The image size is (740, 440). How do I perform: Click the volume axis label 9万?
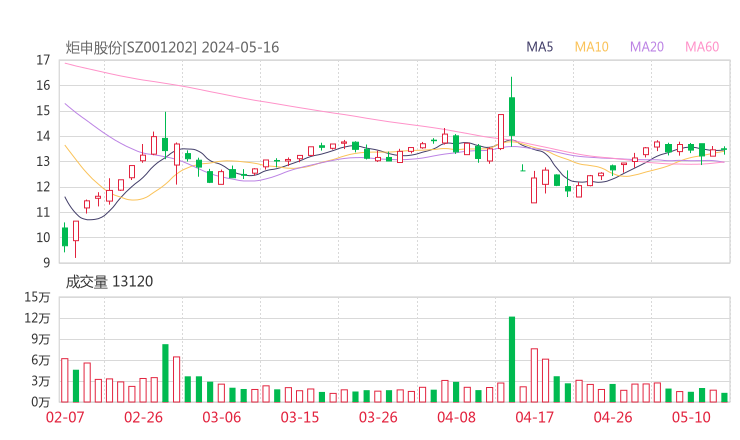41,339
